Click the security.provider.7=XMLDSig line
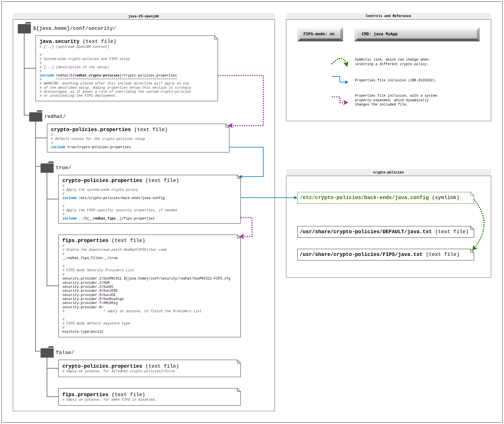504x424 pixels. 90,303
